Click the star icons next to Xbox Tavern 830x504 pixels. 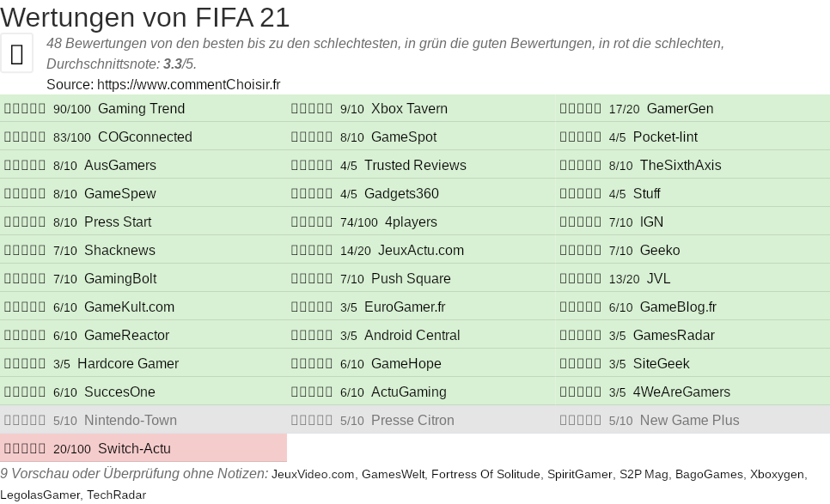(x=312, y=109)
